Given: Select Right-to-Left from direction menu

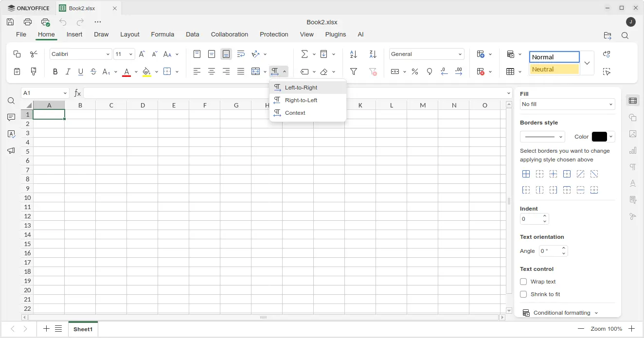Looking at the screenshot, I should point(301,100).
